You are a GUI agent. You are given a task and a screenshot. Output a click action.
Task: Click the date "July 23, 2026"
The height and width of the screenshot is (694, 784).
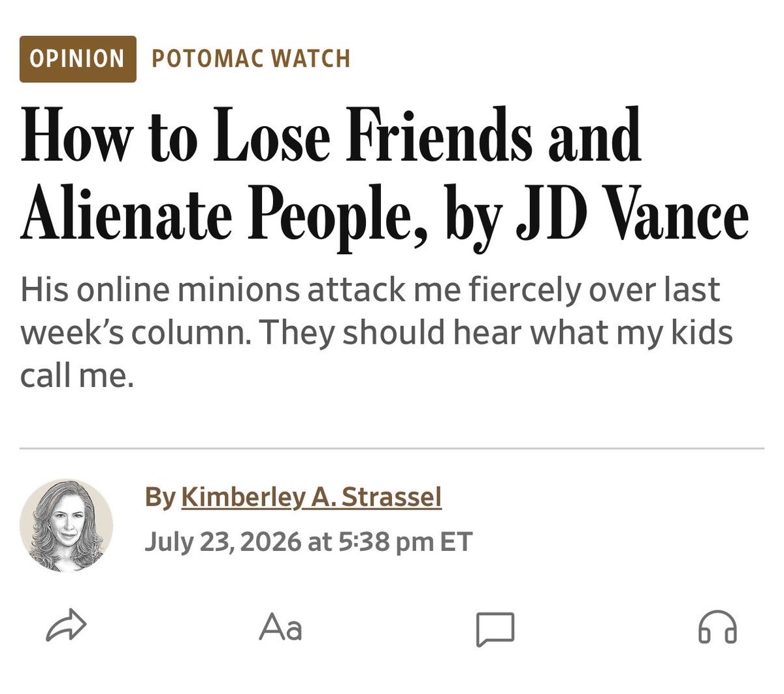[222, 542]
